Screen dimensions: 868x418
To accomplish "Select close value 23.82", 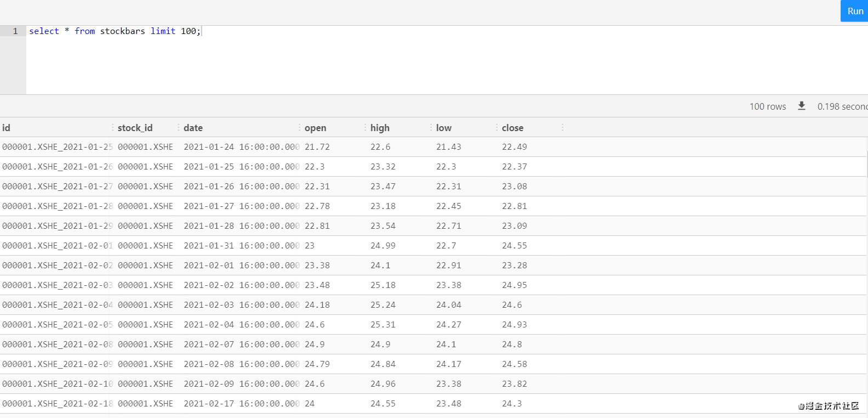I will pos(515,384).
